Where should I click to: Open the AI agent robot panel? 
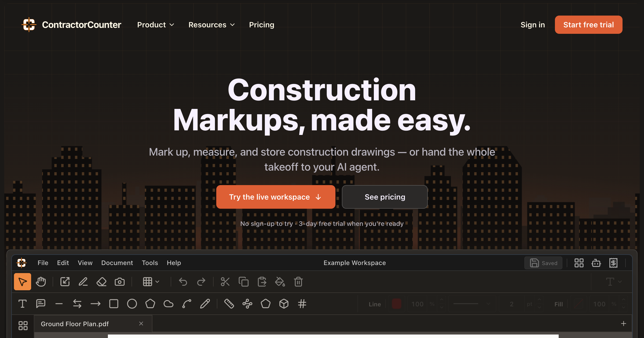pyautogui.click(x=596, y=263)
